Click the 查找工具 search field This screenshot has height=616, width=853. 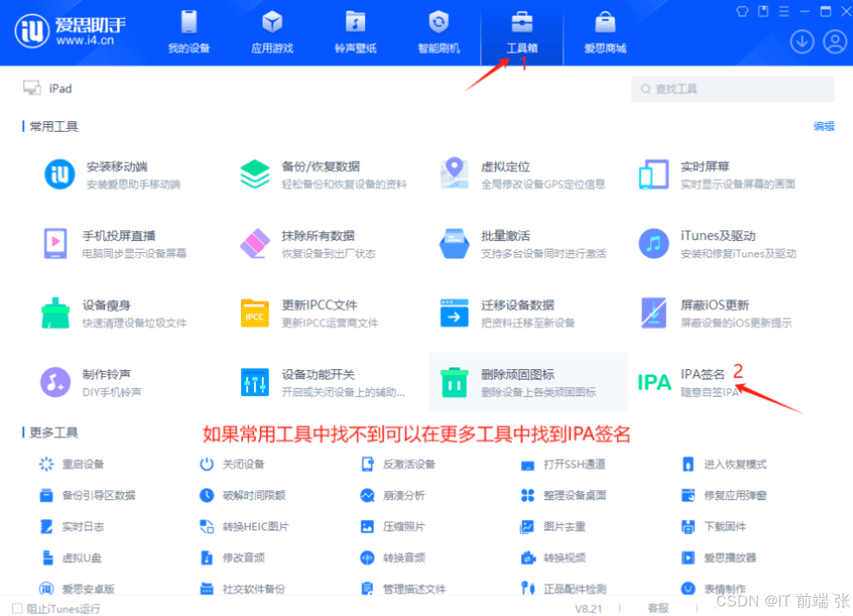pyautogui.click(x=733, y=88)
